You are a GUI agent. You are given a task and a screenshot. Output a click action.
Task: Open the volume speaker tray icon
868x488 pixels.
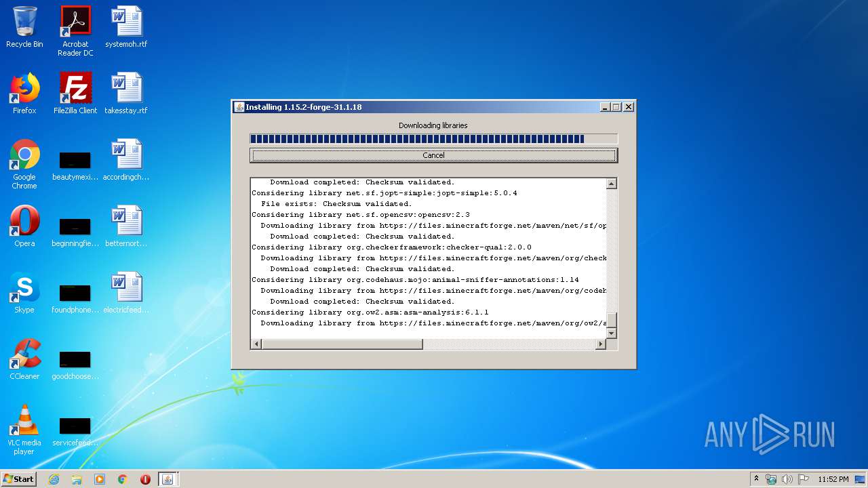(x=787, y=479)
